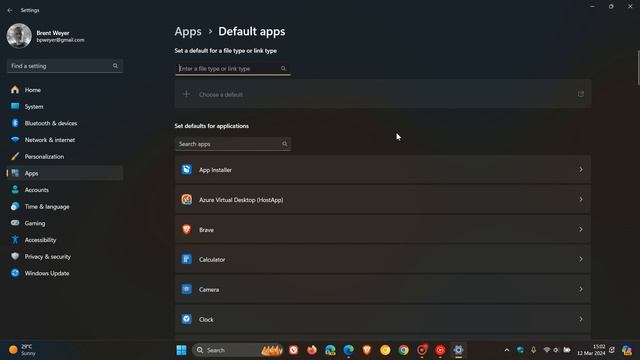Viewport: 640px width, 360px height.
Task: Open the YouTube Music taskbar icon
Action: 440,350
